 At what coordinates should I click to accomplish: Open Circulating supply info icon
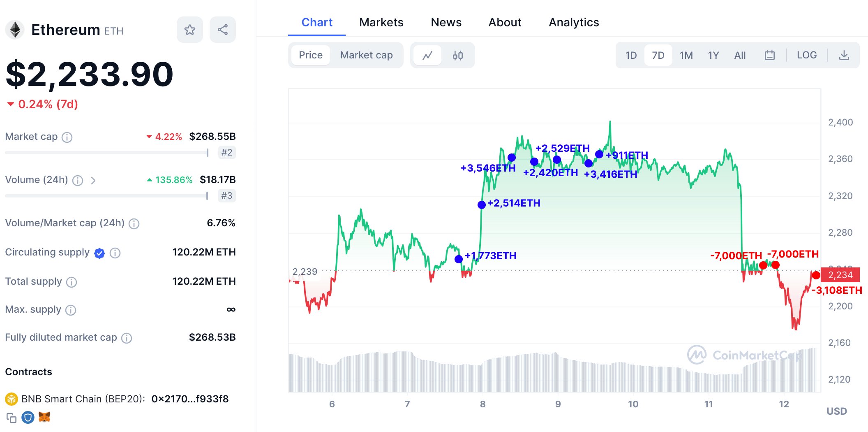115,253
